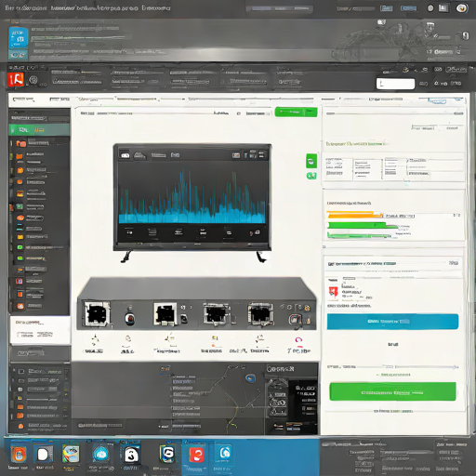This screenshot has width=476, height=476.
Task: Select the green highlighted sidebar tab
Action: click(39, 130)
